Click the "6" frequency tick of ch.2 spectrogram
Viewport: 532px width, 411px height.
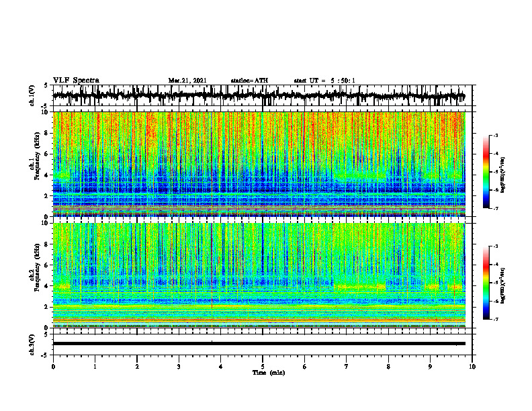click(x=48, y=265)
